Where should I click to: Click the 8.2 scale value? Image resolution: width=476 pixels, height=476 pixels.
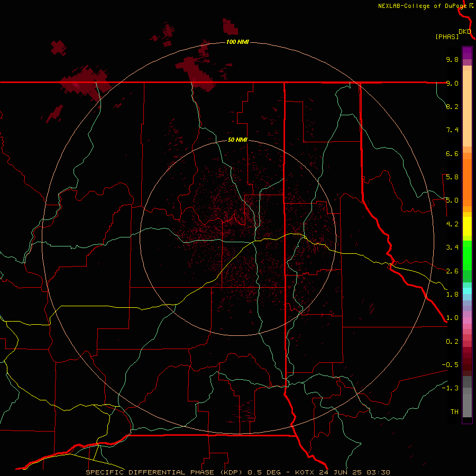[452, 106]
